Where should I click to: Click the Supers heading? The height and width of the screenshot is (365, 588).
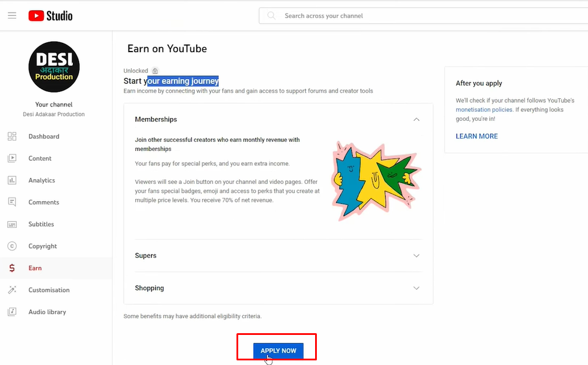[x=146, y=256]
